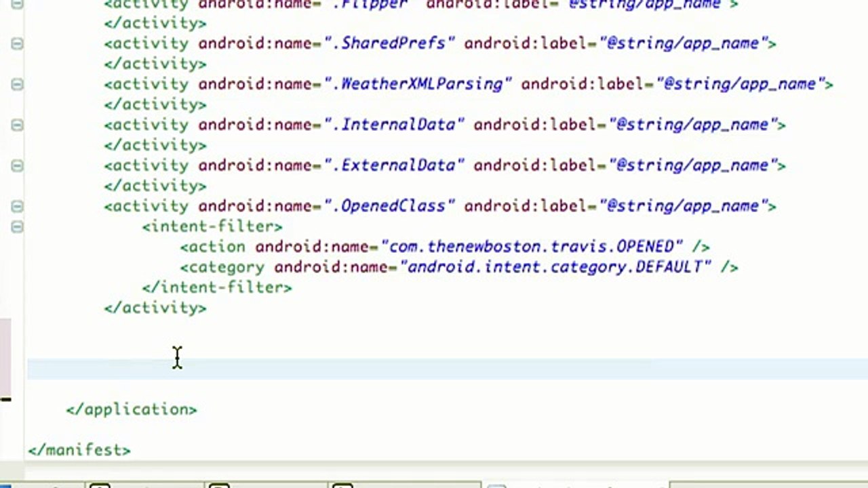The image size is (868, 488).
Task: Click the ".InternalData" name value
Action: 393,125
